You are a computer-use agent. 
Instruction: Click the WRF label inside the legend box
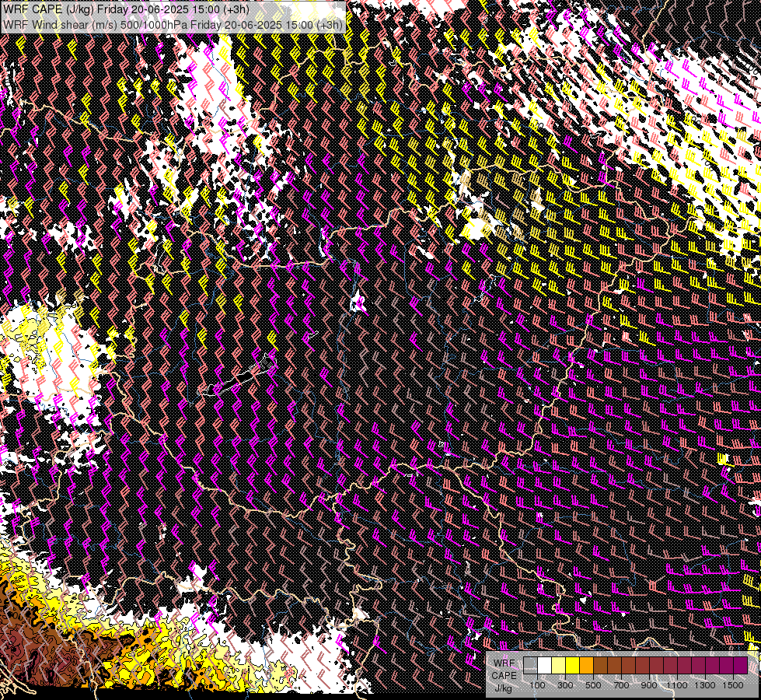[x=504, y=663]
